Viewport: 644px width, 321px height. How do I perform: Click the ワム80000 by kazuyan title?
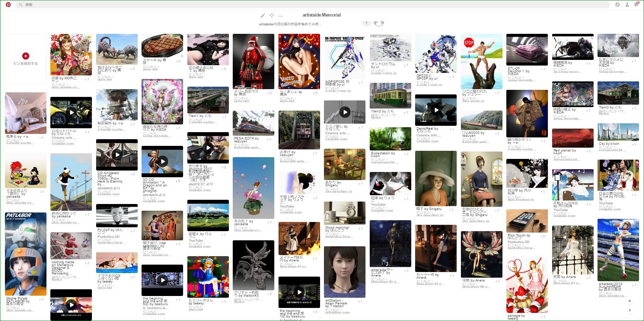coord(473,134)
